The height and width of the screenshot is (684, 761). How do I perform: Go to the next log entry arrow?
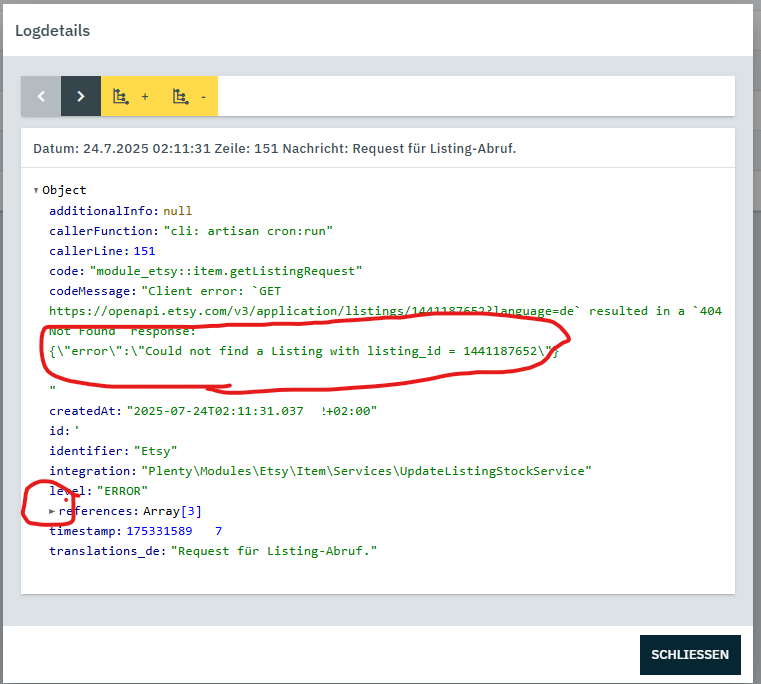coord(81,96)
